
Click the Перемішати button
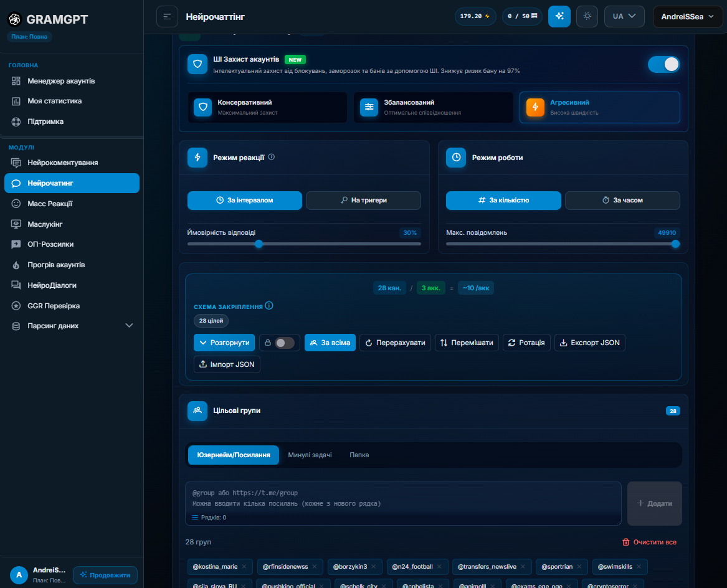click(x=467, y=343)
